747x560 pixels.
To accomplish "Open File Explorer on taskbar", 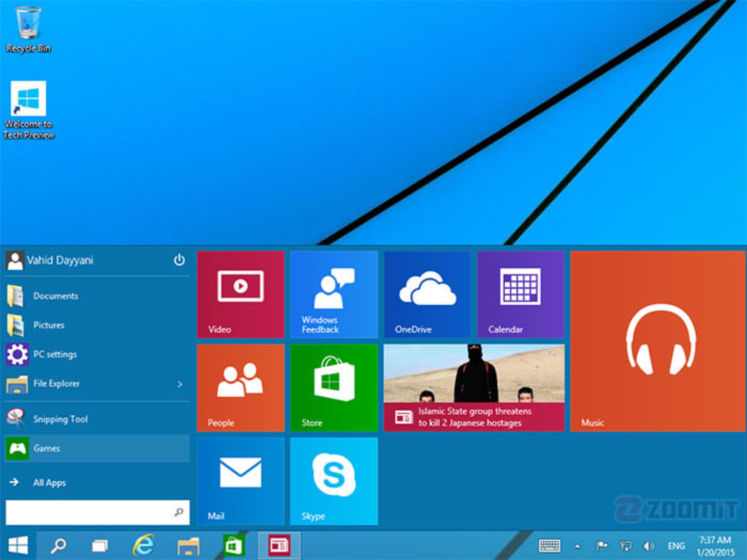I will point(188,546).
